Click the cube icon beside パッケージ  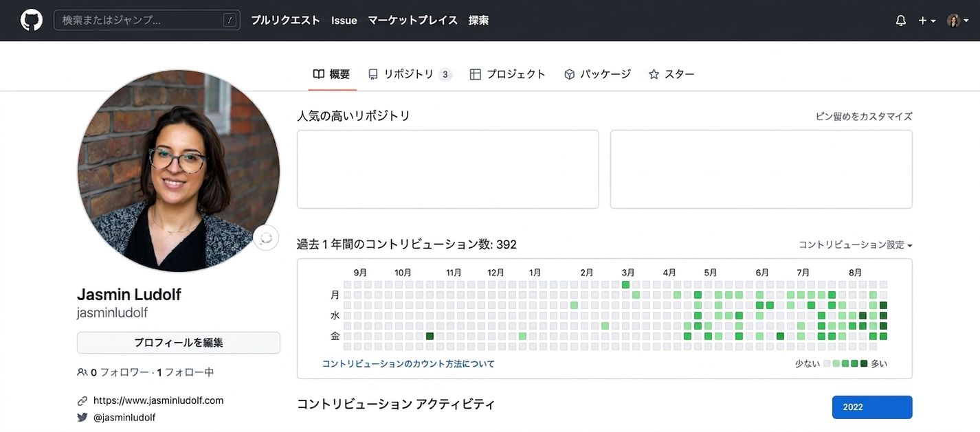[569, 74]
